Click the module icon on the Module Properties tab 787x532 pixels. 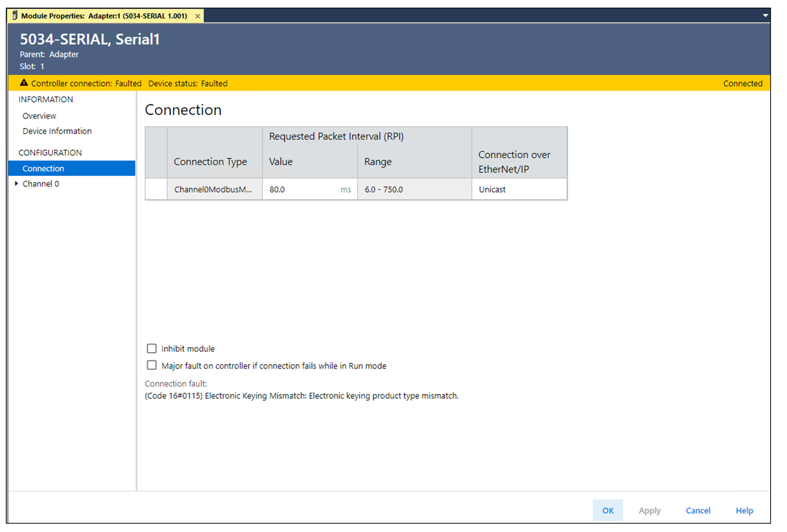click(x=15, y=15)
